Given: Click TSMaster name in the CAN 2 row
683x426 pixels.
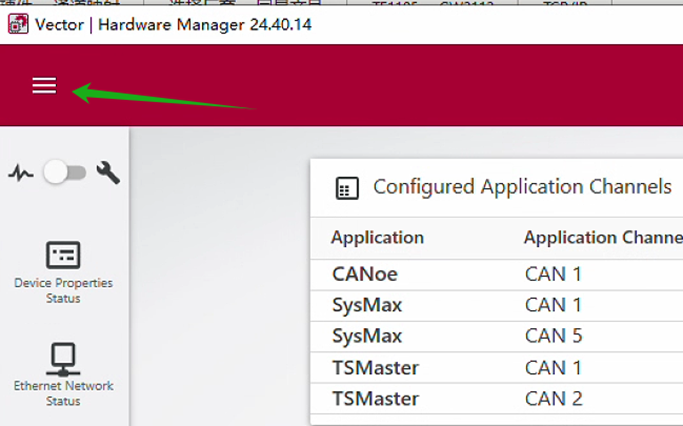Looking at the screenshot, I should pos(375,399).
